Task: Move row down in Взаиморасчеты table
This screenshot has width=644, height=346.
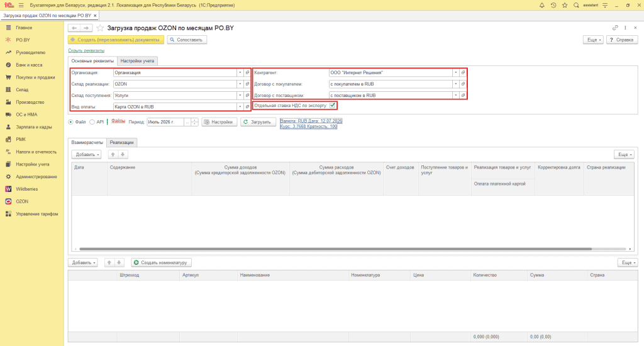Action: point(123,155)
